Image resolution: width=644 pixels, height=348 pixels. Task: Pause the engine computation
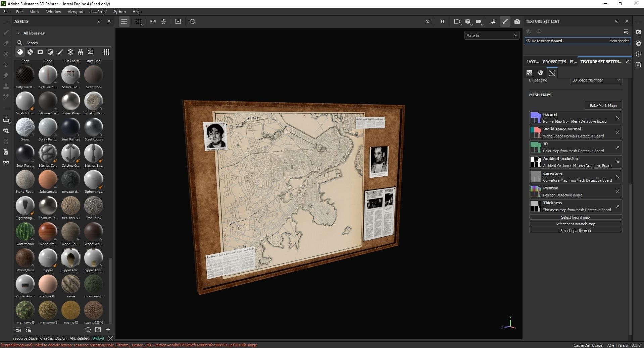click(442, 21)
